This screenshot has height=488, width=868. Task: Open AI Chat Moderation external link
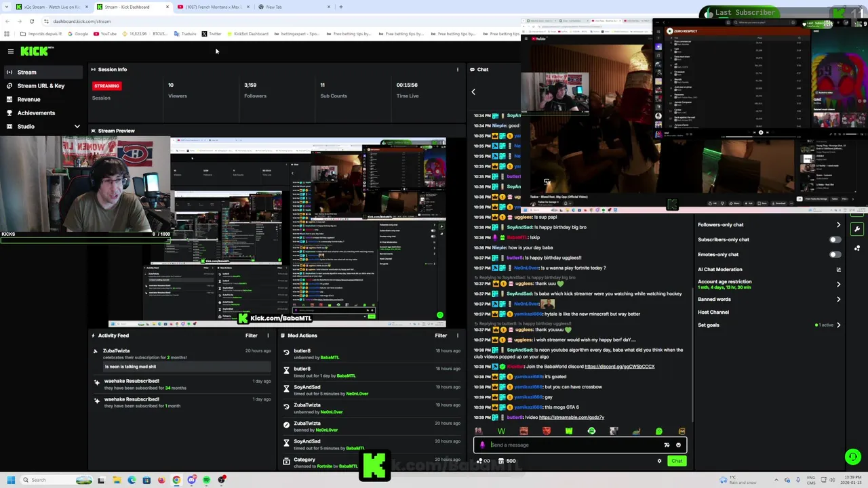click(838, 269)
